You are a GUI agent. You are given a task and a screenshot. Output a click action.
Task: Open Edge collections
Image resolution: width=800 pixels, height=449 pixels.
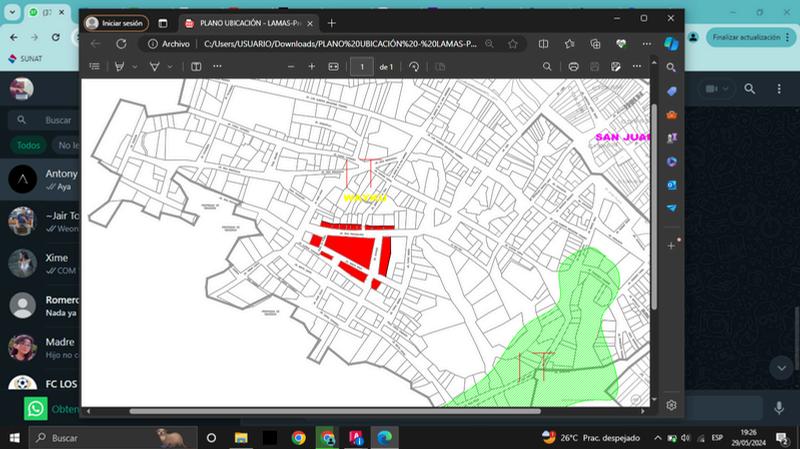(x=595, y=44)
